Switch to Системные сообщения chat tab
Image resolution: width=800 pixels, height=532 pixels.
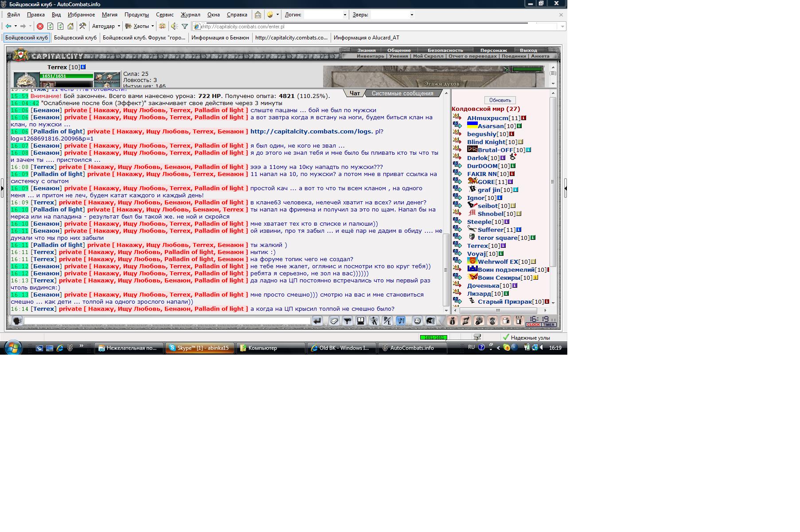click(402, 93)
